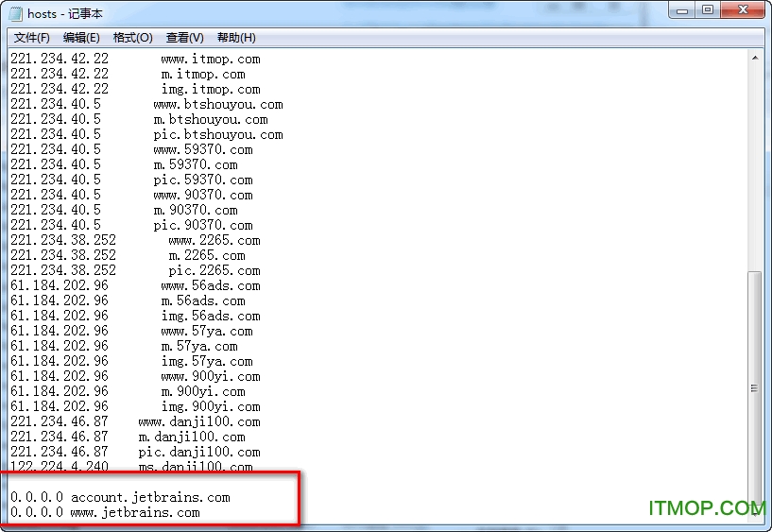
Task: Click the text account.jetbrains.com
Action: coord(150,498)
